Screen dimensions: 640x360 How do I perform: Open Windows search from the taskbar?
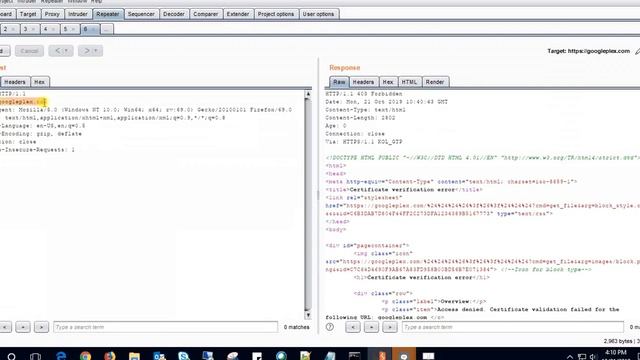(x=11, y=356)
